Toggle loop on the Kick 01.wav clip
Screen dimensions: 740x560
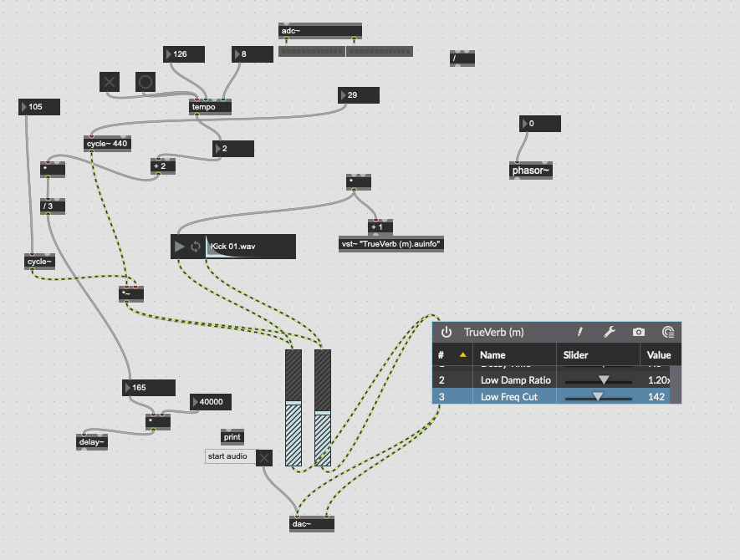pos(196,247)
